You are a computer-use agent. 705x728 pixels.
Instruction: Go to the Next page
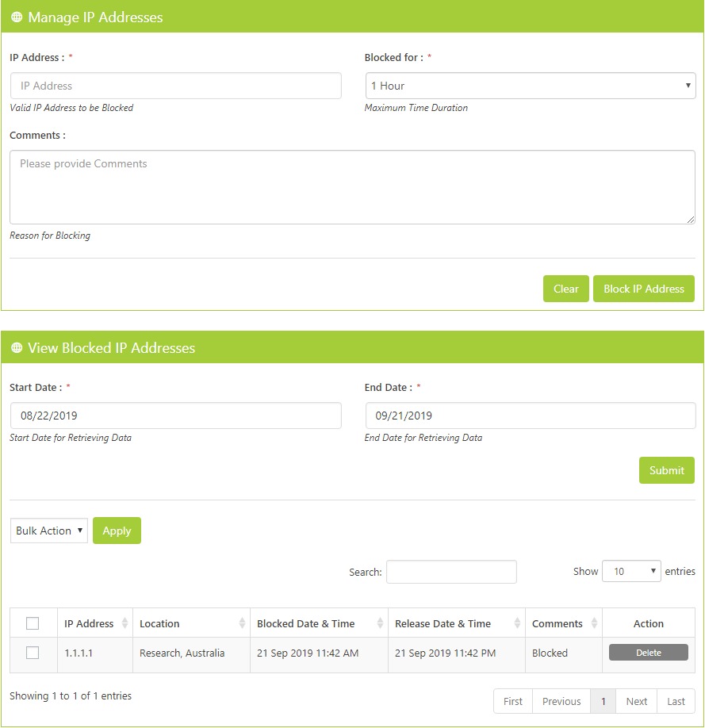pyautogui.click(x=636, y=701)
